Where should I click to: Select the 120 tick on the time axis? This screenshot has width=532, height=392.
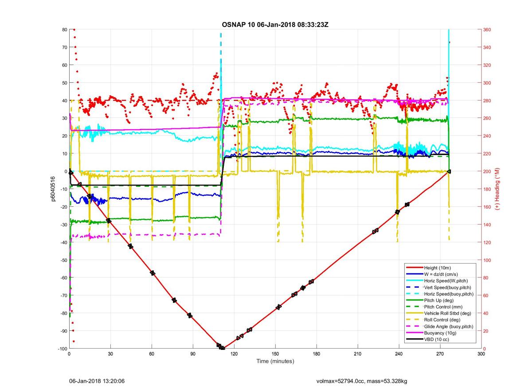(x=234, y=354)
